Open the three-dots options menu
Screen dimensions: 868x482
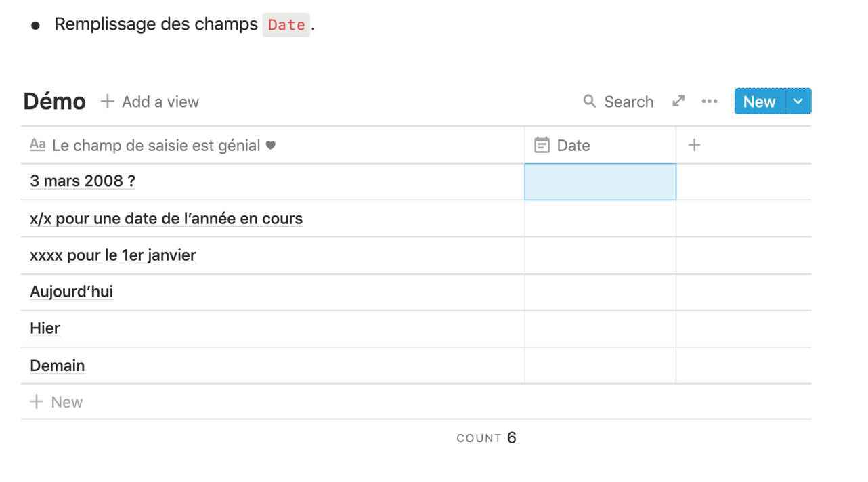point(710,102)
